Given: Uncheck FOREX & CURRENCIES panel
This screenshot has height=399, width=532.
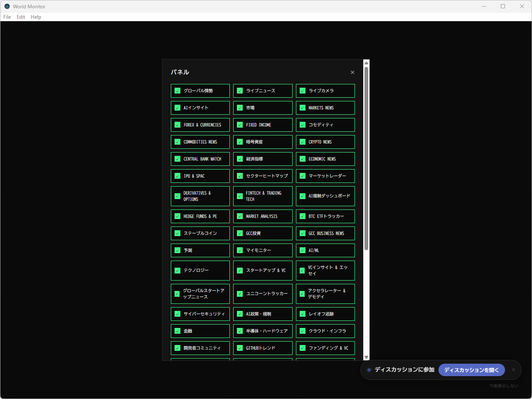Looking at the screenshot, I should (x=177, y=125).
